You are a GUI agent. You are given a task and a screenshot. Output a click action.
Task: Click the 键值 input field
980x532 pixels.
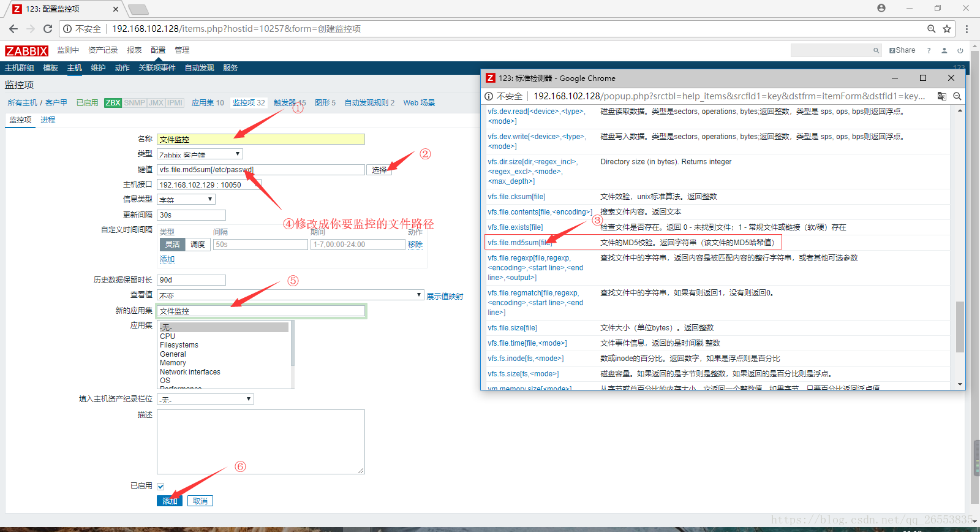(x=261, y=170)
